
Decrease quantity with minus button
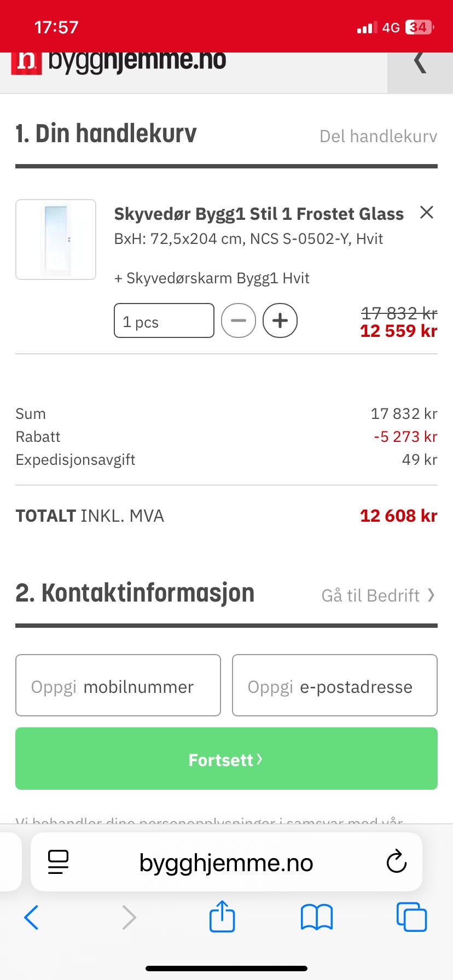coord(239,320)
